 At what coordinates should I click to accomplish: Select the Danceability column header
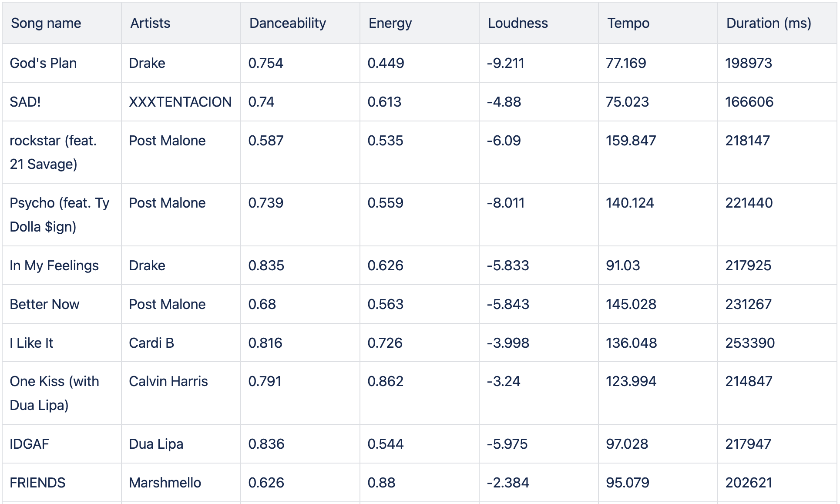(287, 23)
